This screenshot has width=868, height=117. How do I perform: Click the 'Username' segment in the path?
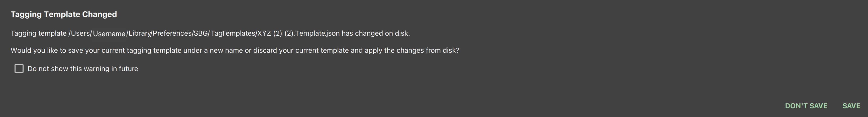pyautogui.click(x=109, y=34)
